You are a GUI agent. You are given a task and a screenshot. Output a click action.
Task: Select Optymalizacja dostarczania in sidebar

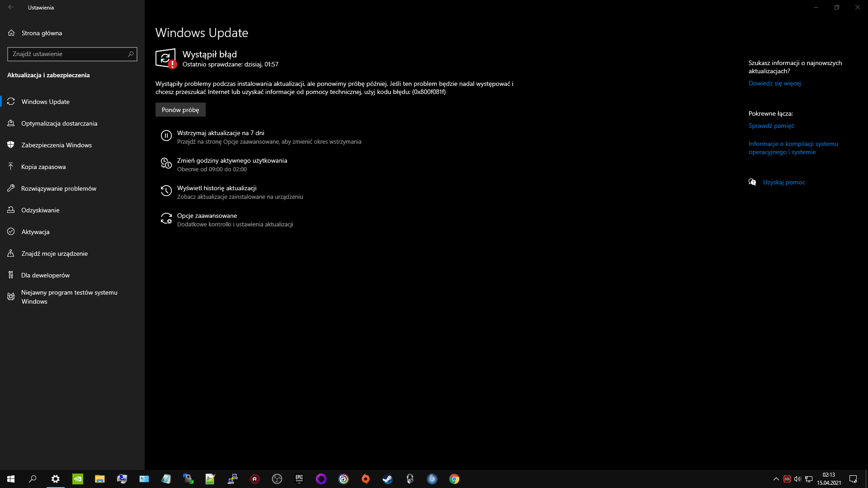pyautogui.click(x=59, y=123)
